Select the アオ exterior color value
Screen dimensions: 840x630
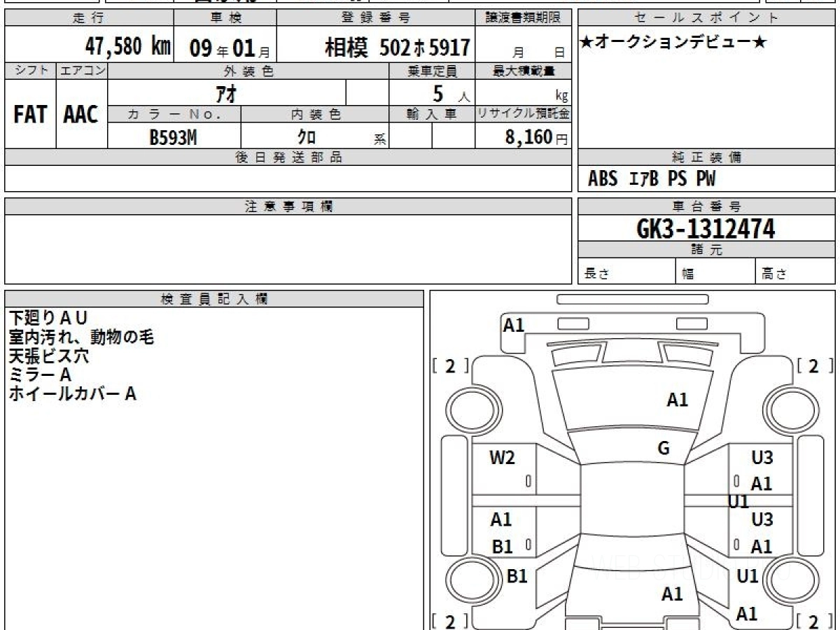click(x=225, y=92)
